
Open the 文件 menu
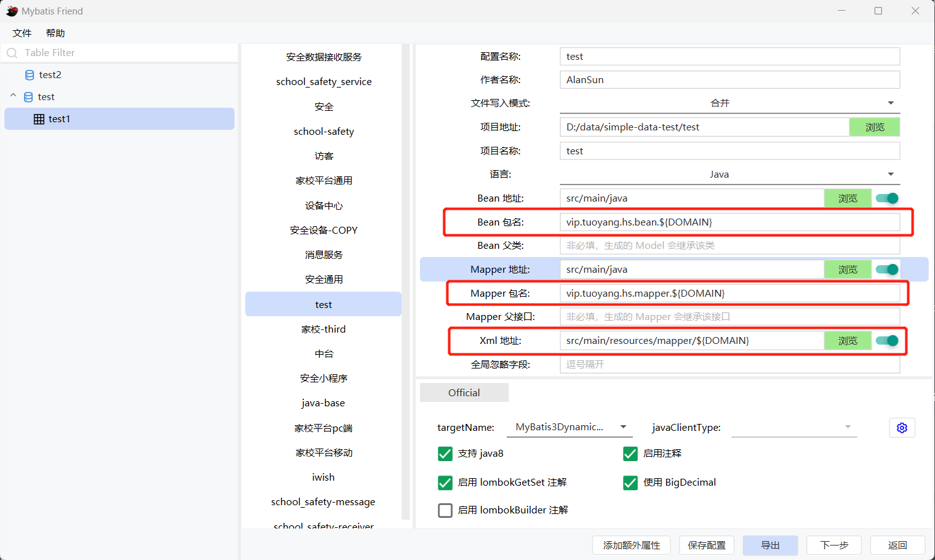pyautogui.click(x=22, y=33)
